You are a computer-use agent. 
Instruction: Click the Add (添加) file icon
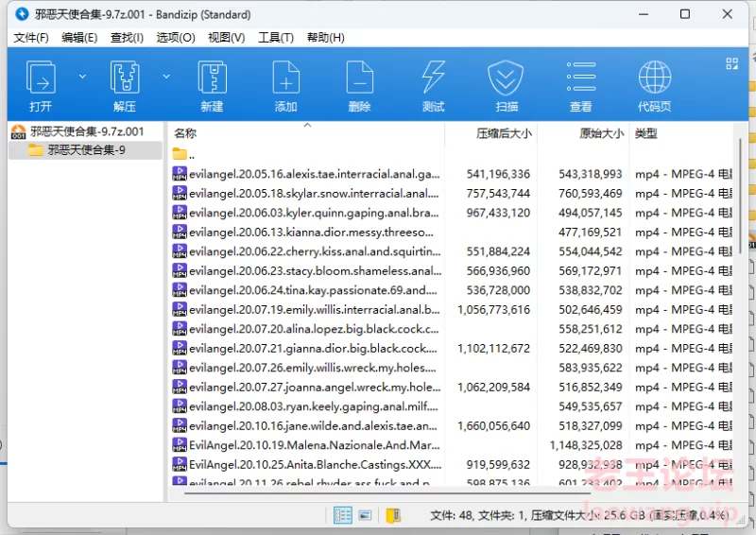click(x=286, y=78)
